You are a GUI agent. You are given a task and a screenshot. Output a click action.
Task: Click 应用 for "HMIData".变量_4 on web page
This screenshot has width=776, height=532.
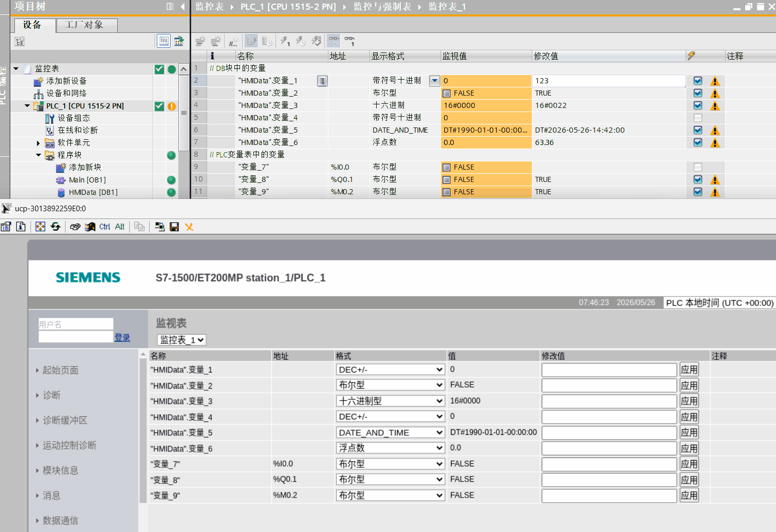coord(689,417)
